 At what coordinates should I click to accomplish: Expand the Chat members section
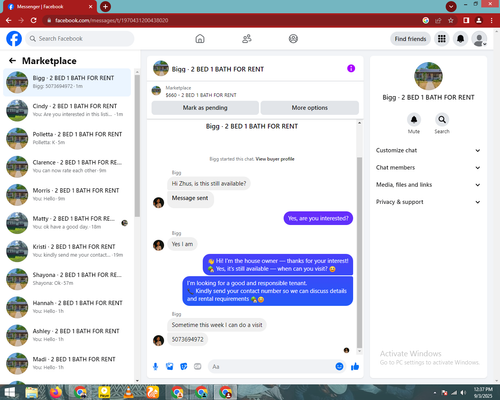point(428,168)
